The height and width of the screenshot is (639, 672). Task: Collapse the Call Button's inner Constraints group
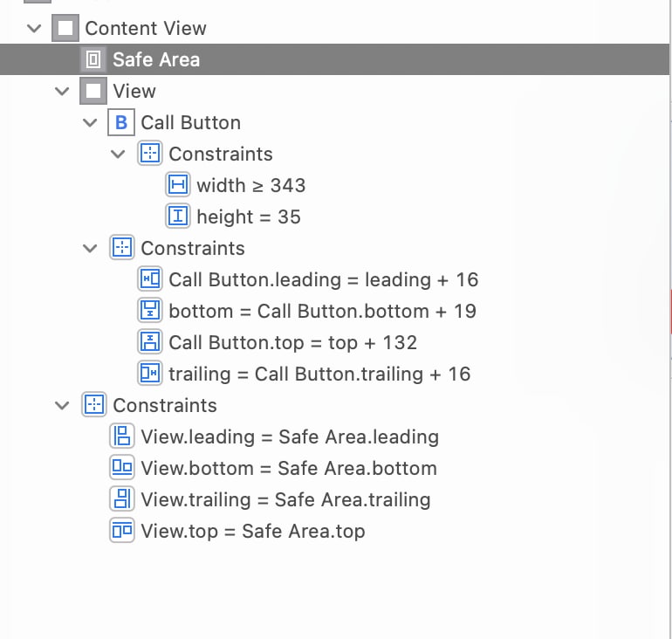[x=118, y=154]
